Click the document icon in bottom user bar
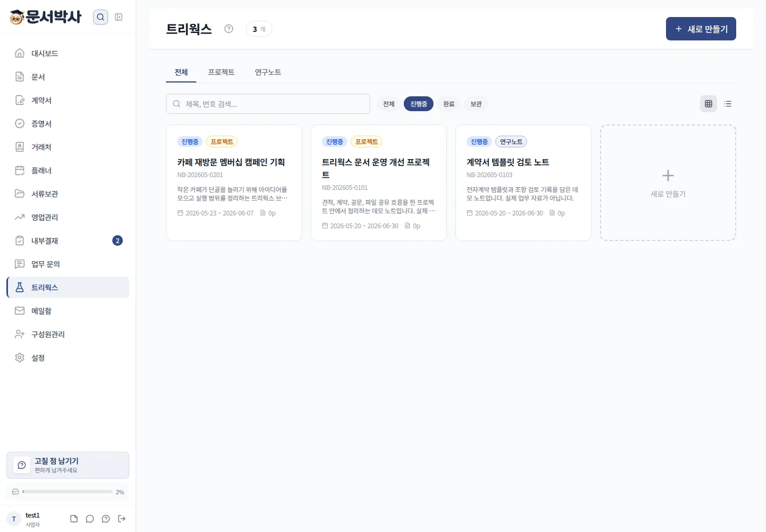766x532 pixels. (x=74, y=519)
